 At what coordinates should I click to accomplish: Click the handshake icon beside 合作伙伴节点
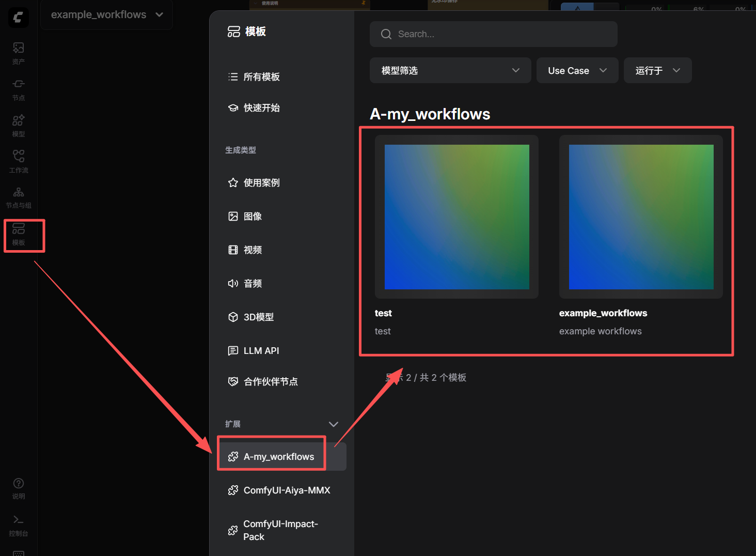coord(233,382)
